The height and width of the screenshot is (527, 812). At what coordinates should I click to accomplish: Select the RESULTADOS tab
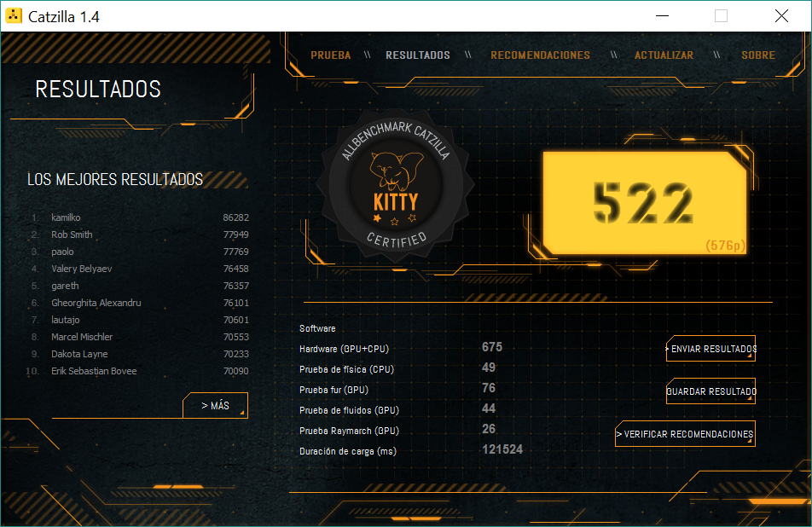tap(417, 55)
